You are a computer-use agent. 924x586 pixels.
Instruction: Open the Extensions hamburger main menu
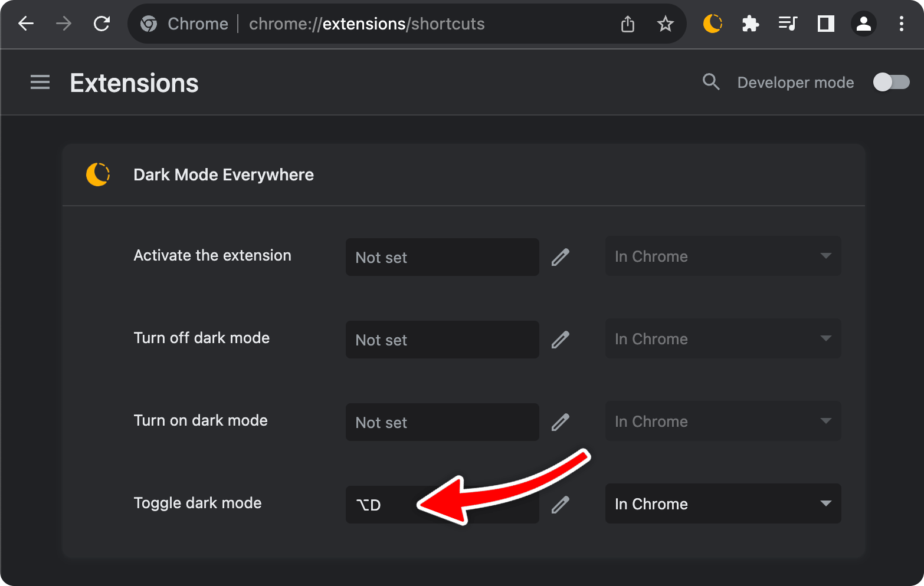40,82
